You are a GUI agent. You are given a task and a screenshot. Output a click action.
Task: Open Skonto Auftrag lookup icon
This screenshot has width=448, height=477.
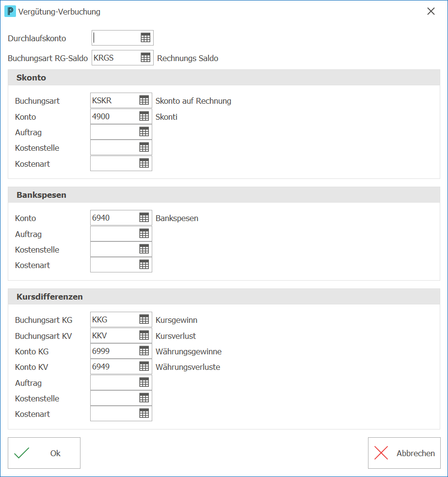tap(144, 132)
